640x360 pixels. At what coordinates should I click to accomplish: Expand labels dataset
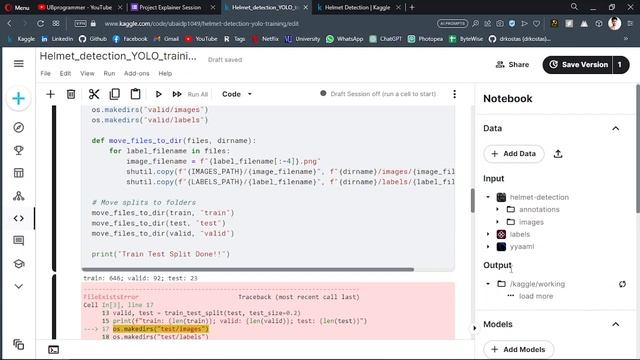pyautogui.click(x=488, y=234)
